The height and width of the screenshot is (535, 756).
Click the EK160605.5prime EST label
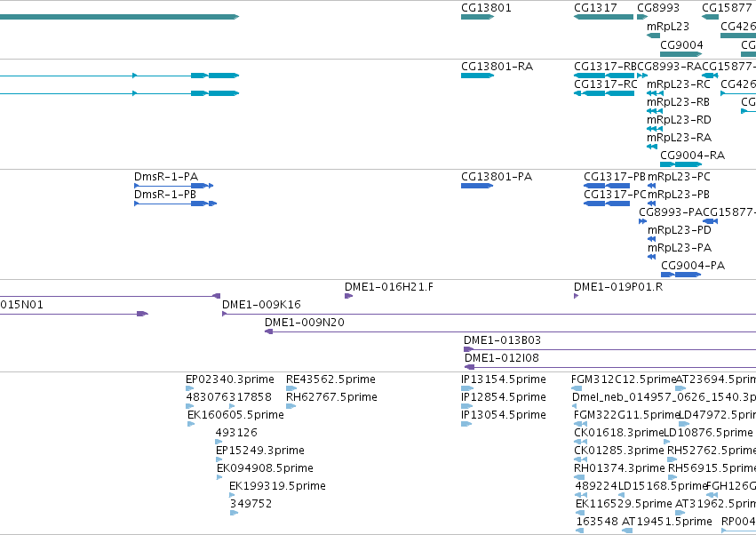(x=235, y=415)
